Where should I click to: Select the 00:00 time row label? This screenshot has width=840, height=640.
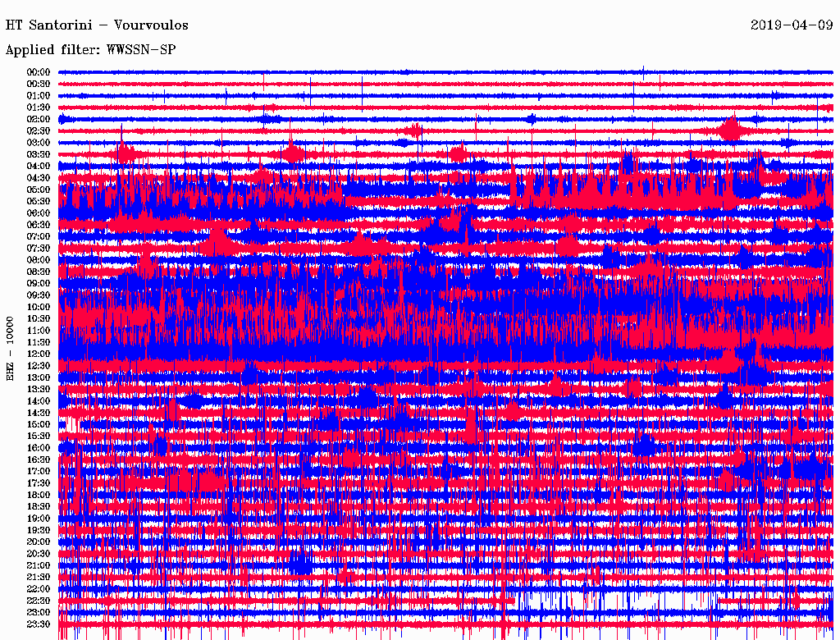(38, 72)
